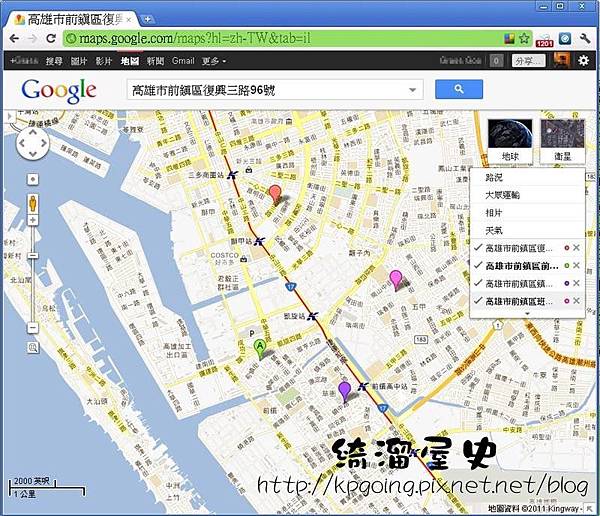This screenshot has height=516, width=600.
Task: Click the blue map search button
Action: [x=459, y=89]
